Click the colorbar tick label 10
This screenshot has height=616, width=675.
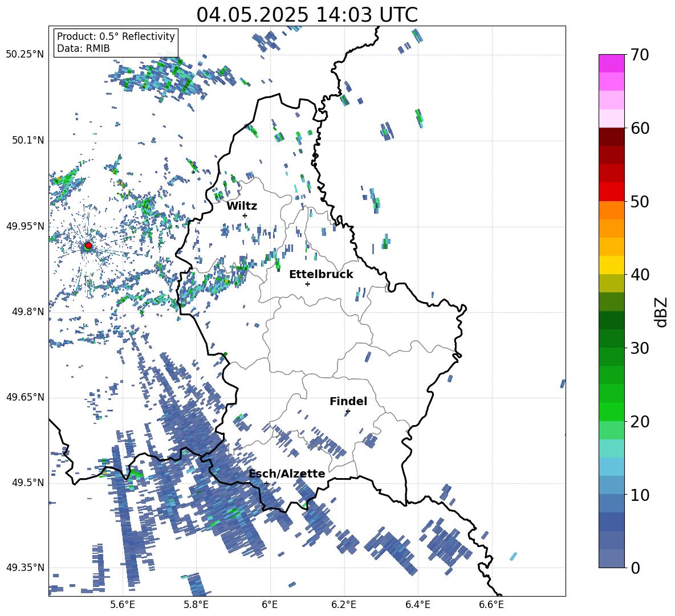(639, 495)
